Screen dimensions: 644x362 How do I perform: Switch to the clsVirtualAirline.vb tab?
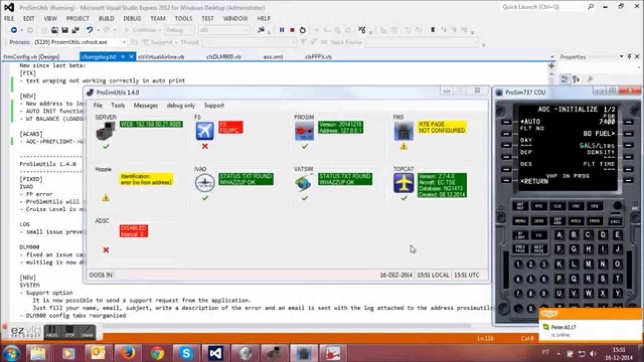(161, 57)
